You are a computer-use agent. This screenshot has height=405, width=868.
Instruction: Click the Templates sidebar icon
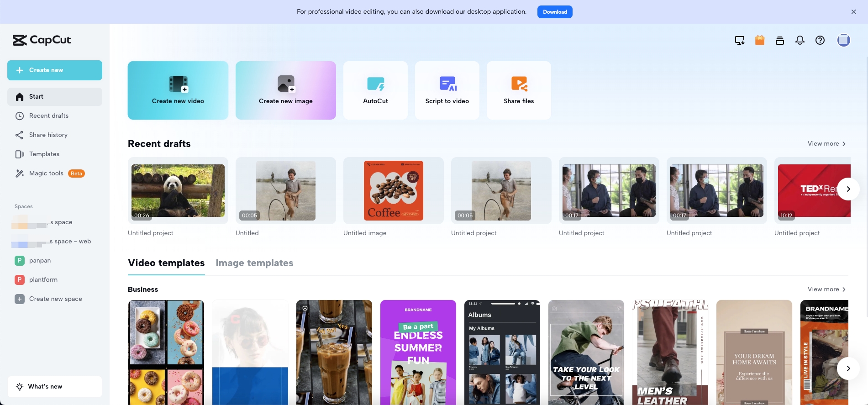pyautogui.click(x=20, y=154)
